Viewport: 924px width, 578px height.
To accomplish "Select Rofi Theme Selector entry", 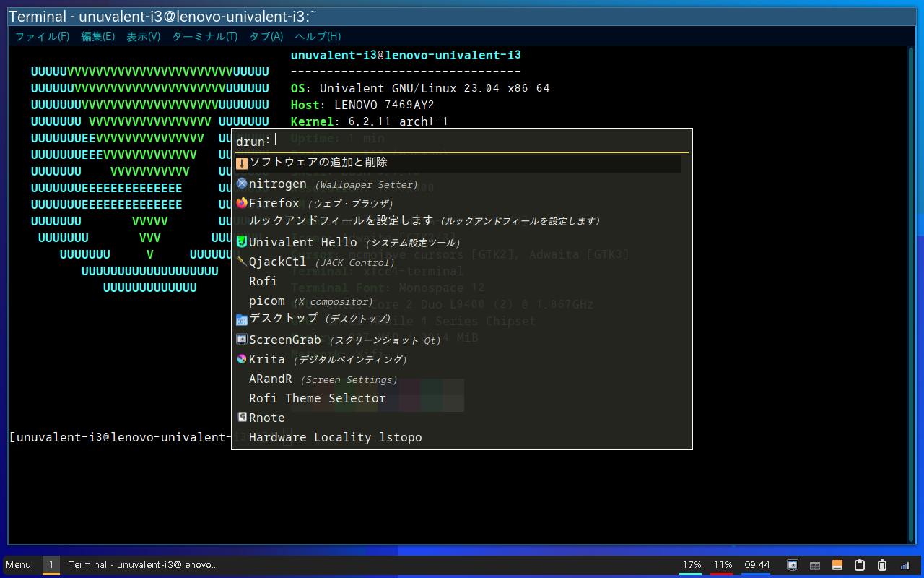I will coord(458,398).
